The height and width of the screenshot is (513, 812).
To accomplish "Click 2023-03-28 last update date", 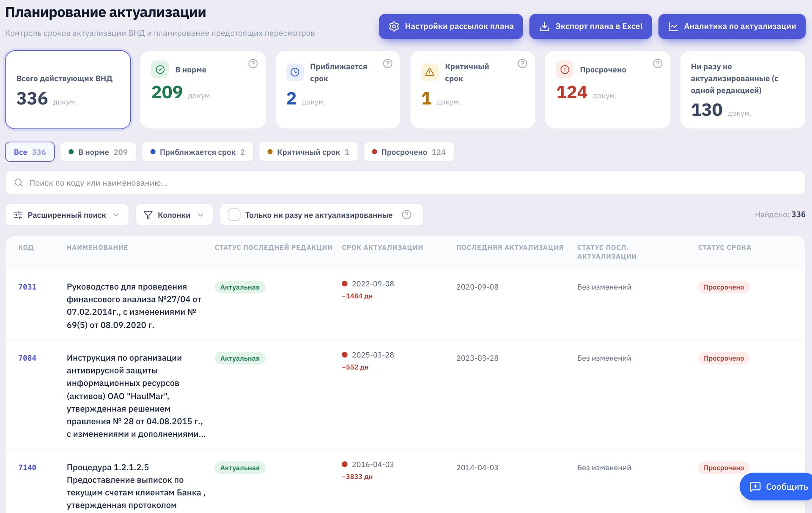I will [x=477, y=358].
